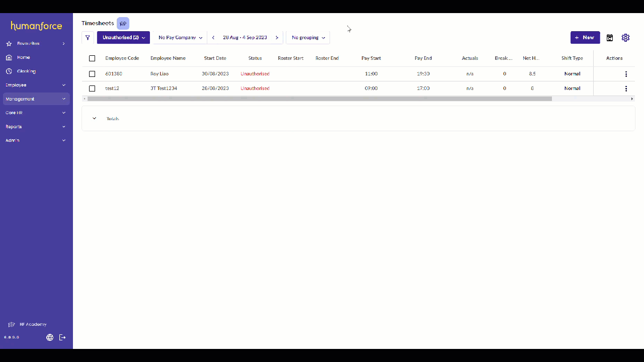Open actions menu for Roy Liao row
The height and width of the screenshot is (362, 644).
click(626, 74)
